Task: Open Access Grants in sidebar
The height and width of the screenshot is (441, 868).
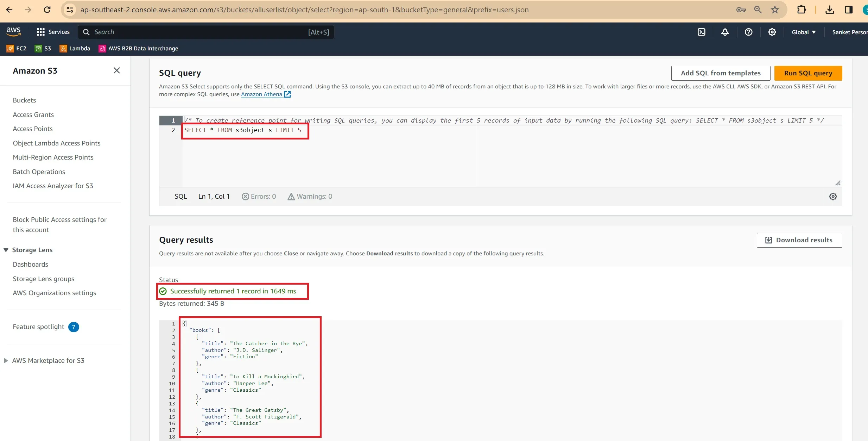Action: tap(33, 114)
